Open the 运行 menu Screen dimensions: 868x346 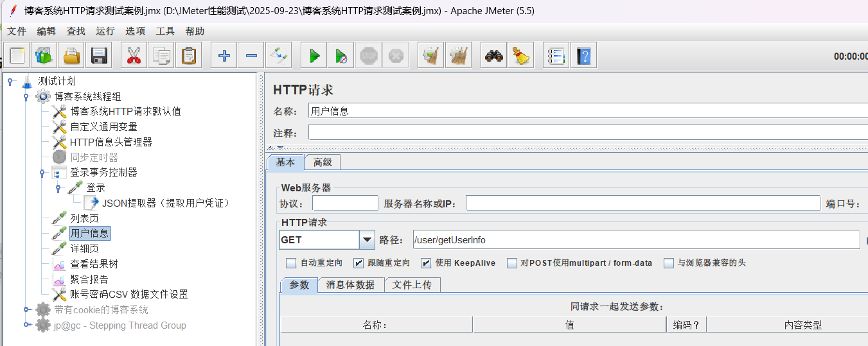[105, 31]
